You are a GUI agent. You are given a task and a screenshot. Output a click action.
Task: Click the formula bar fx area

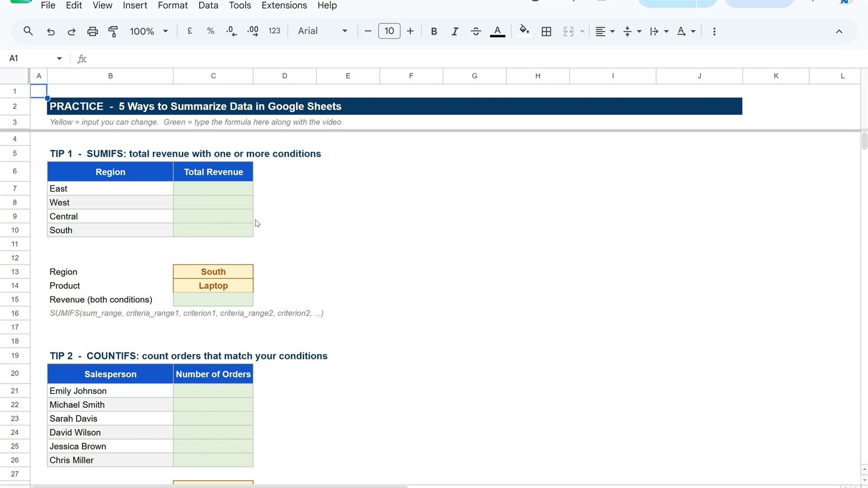[82, 59]
